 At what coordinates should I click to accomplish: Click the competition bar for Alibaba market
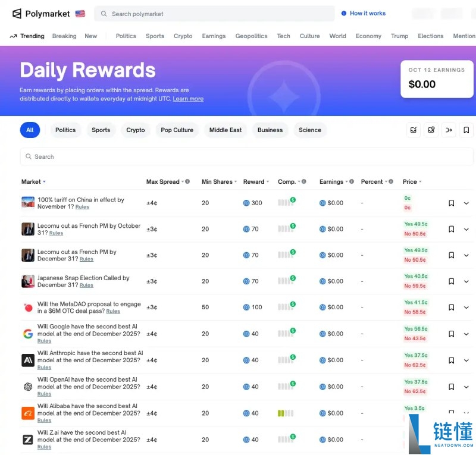286,413
